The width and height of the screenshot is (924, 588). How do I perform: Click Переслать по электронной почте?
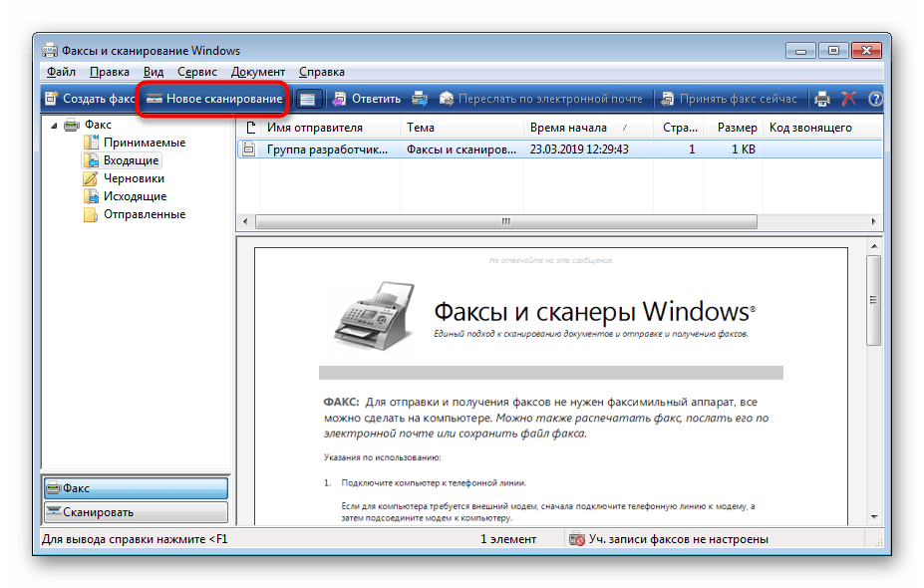(541, 99)
